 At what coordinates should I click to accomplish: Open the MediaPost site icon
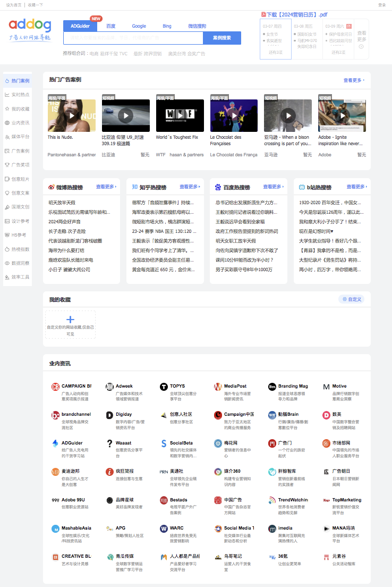click(218, 387)
